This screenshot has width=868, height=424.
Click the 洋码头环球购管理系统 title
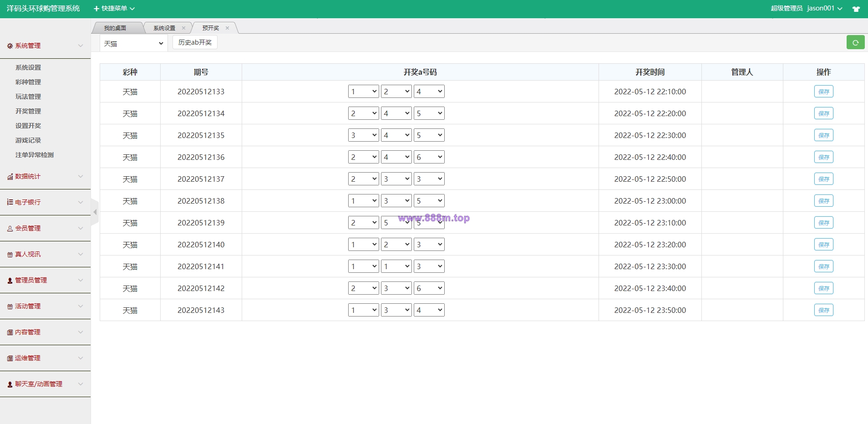(x=43, y=8)
